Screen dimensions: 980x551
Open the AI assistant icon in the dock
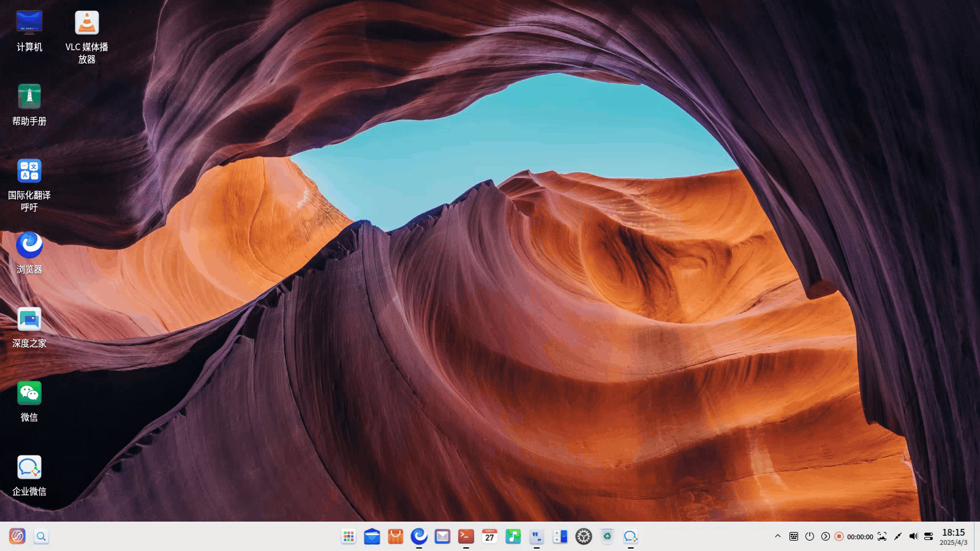(x=17, y=536)
